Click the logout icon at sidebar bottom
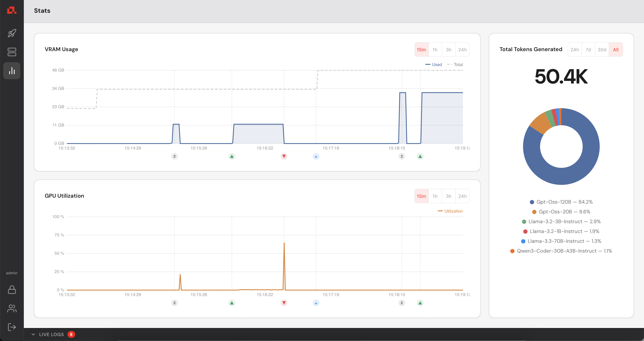 click(12, 327)
